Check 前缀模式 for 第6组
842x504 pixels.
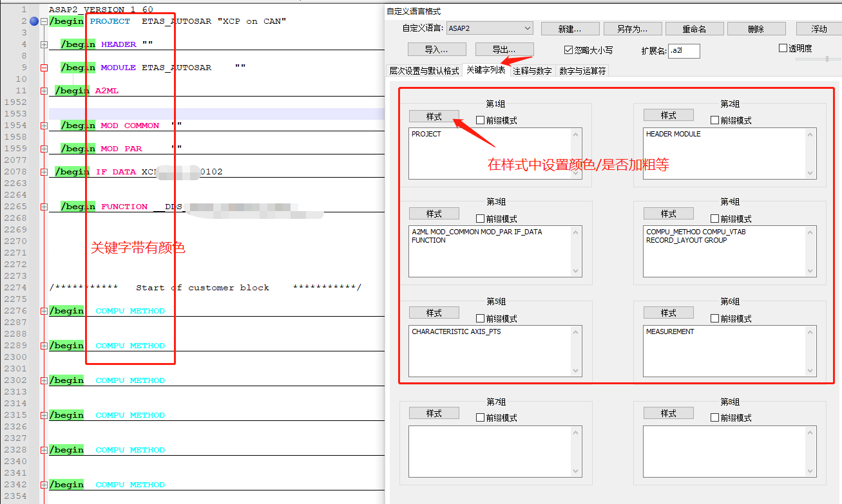(x=715, y=318)
